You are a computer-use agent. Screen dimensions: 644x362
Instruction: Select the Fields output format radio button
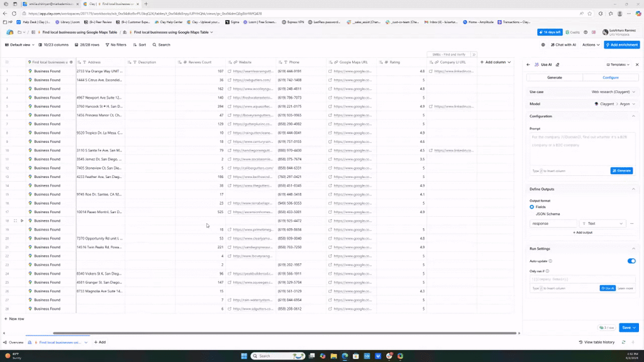tap(532, 207)
